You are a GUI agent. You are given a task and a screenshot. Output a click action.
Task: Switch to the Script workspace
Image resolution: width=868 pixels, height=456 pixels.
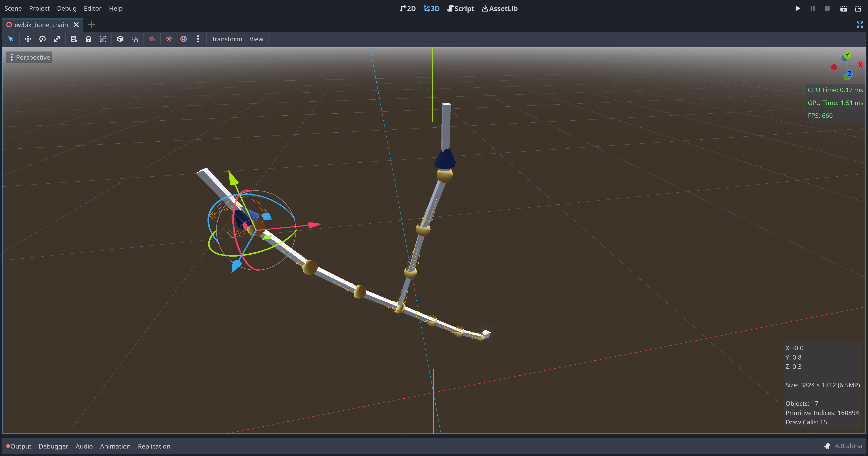point(461,8)
